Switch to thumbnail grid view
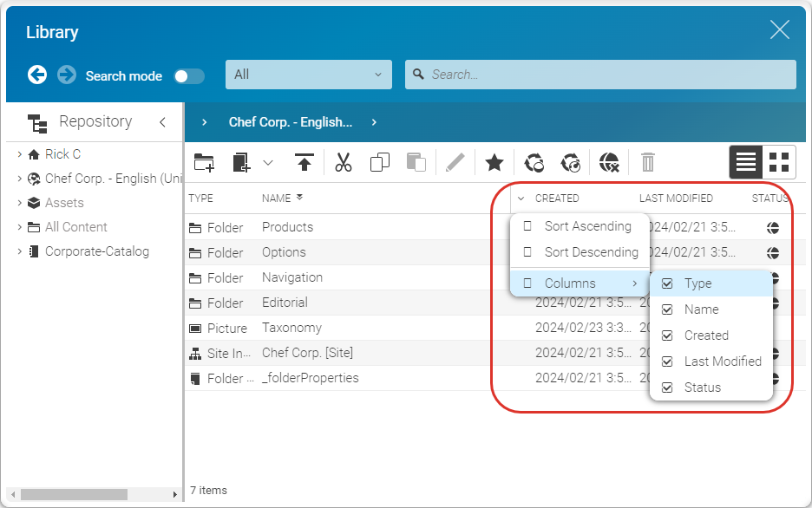 pyautogui.click(x=779, y=161)
